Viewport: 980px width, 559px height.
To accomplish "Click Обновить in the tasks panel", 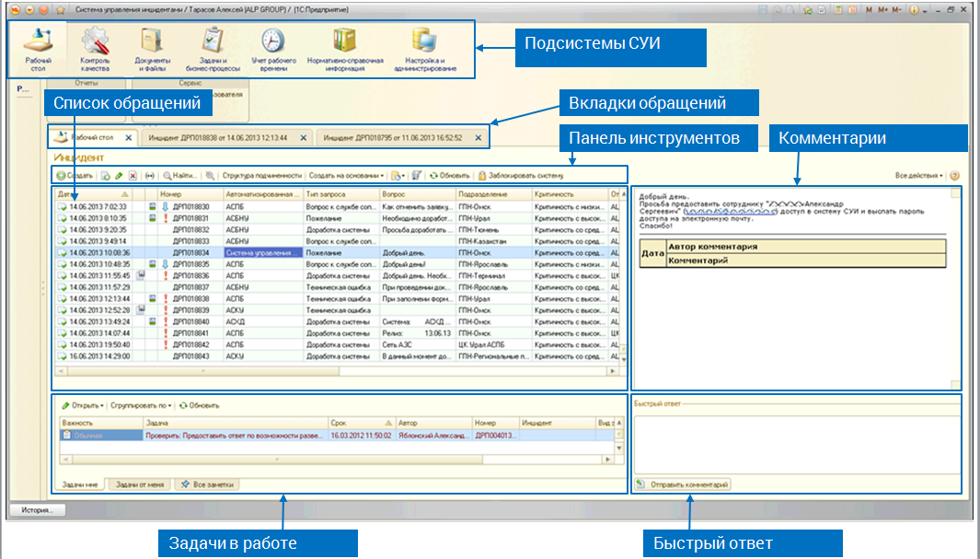I will tap(199, 405).
